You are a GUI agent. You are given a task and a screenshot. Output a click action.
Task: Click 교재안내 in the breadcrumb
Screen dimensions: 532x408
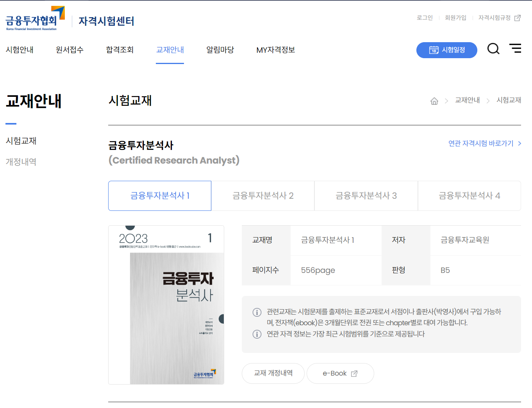(468, 100)
